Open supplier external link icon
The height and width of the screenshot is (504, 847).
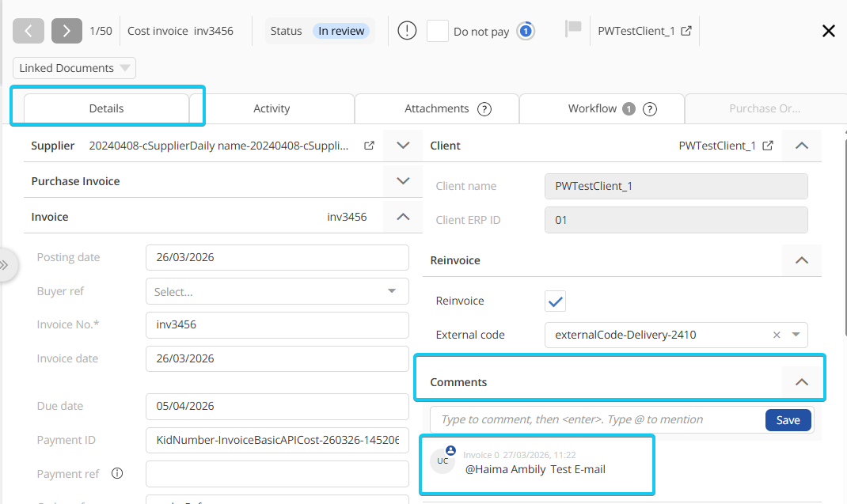click(x=369, y=146)
